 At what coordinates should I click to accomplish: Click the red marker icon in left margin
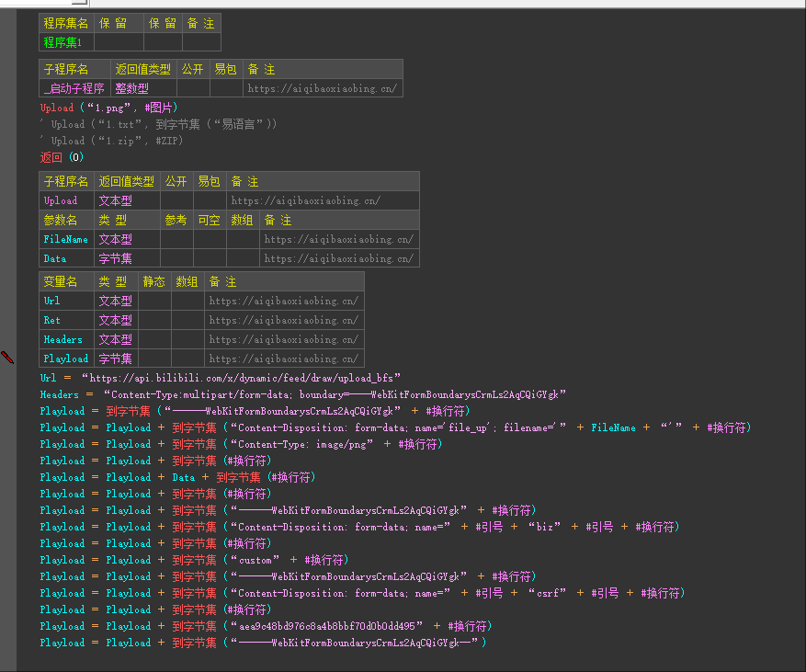[x=7, y=357]
